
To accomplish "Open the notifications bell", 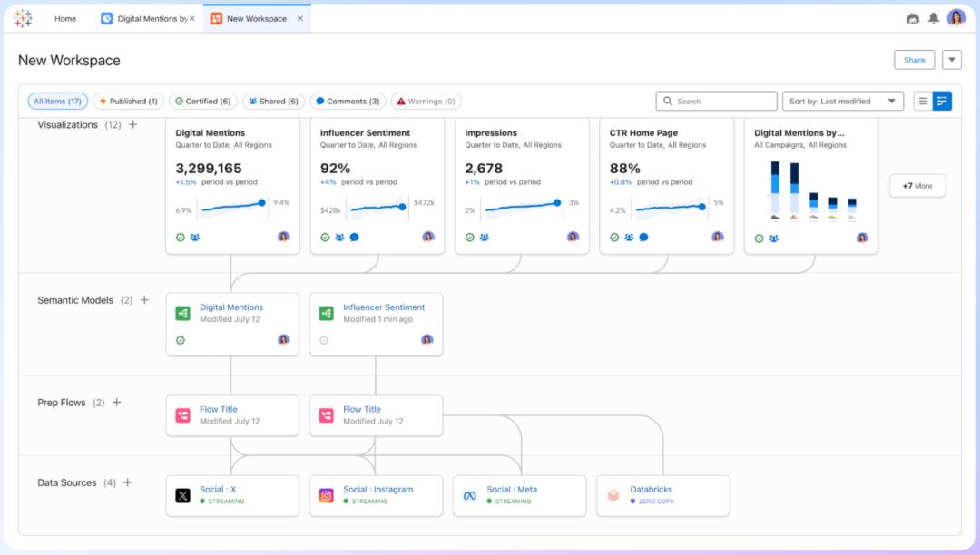I will point(933,18).
